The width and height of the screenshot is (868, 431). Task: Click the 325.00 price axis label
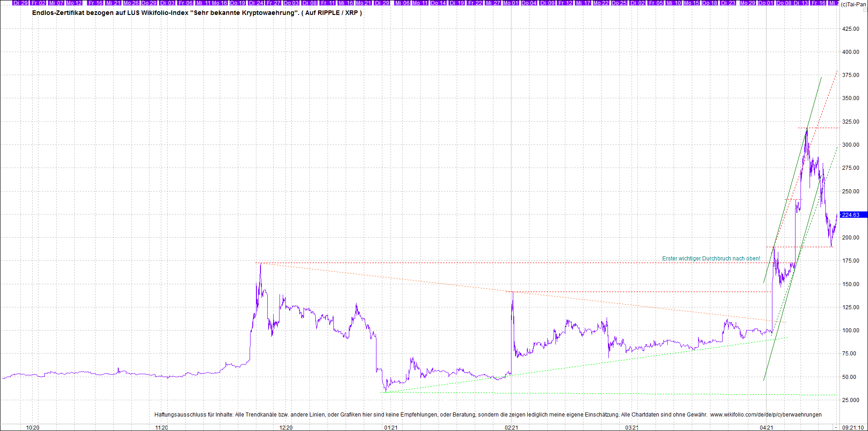point(850,121)
